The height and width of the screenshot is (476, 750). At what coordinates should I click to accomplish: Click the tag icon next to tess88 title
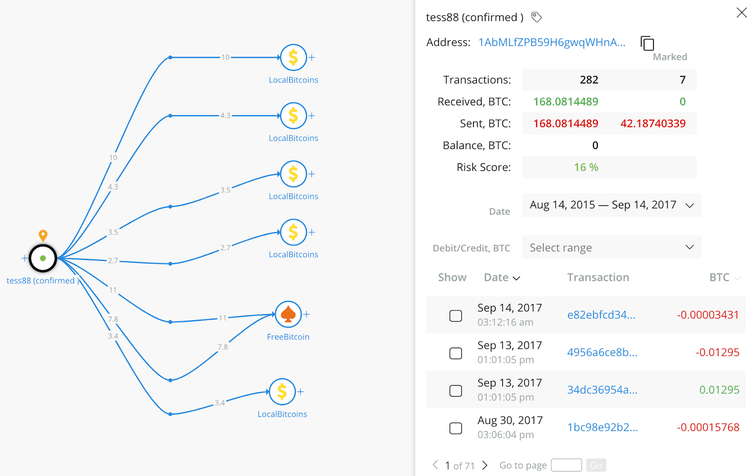click(x=537, y=17)
